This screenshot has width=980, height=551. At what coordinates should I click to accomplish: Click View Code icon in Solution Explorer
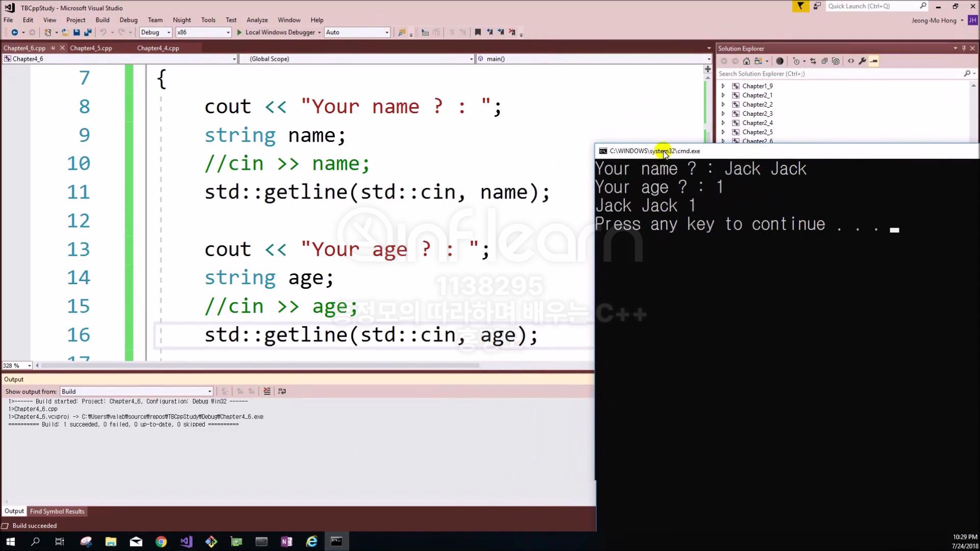(851, 61)
